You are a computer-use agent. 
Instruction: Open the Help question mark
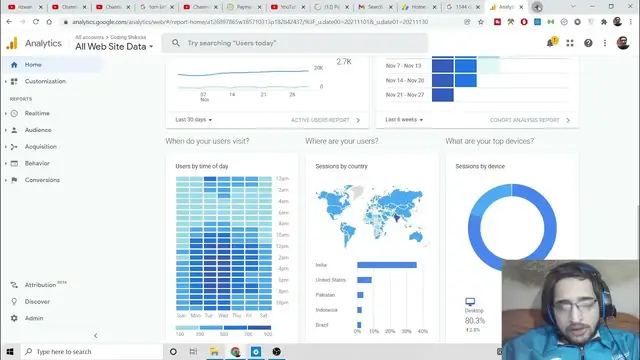click(x=588, y=43)
